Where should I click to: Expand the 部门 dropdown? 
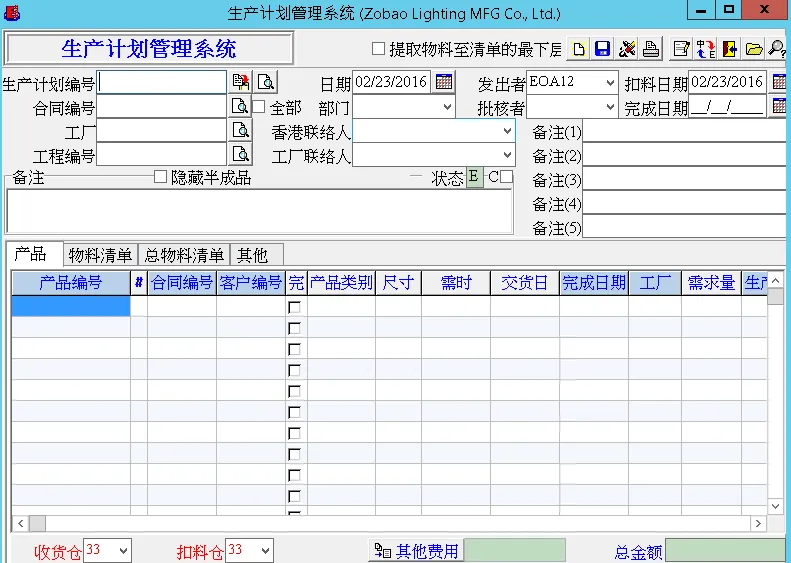(x=447, y=107)
